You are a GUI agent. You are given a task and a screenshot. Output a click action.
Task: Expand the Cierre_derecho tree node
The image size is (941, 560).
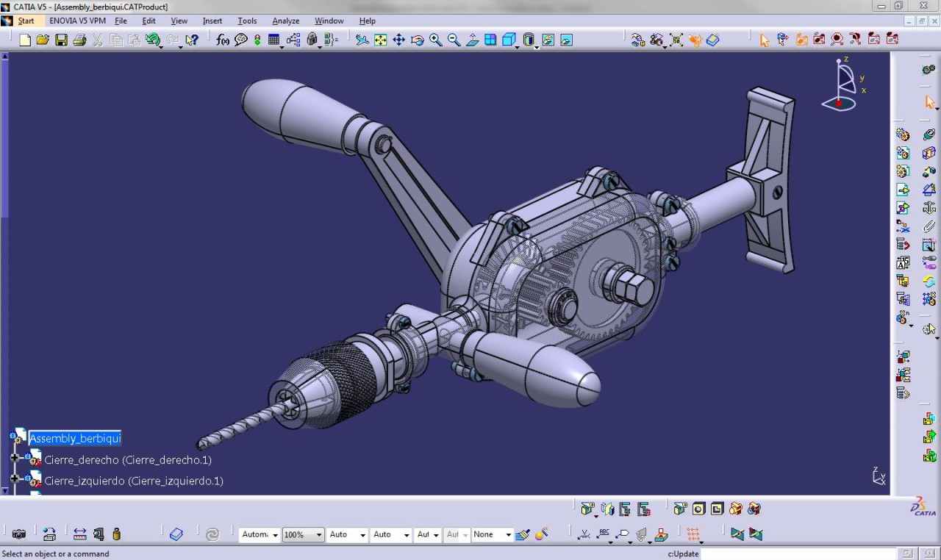[15, 458]
